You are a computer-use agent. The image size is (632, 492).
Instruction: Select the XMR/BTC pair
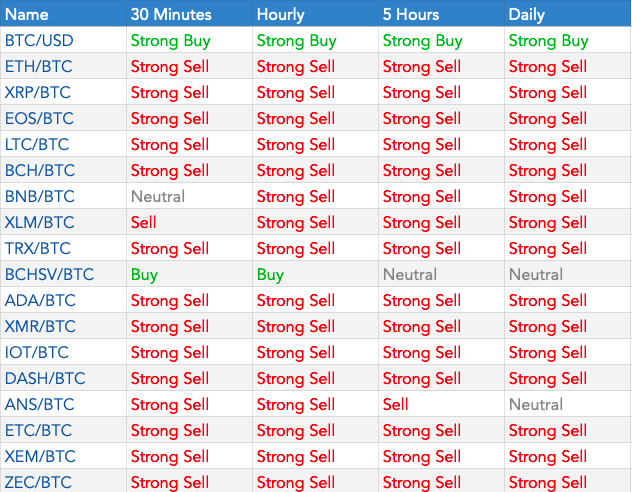click(x=40, y=327)
